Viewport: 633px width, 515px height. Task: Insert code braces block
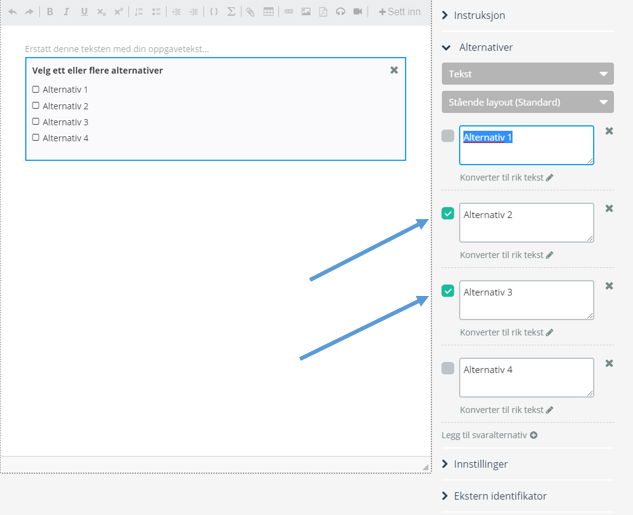pyautogui.click(x=214, y=12)
